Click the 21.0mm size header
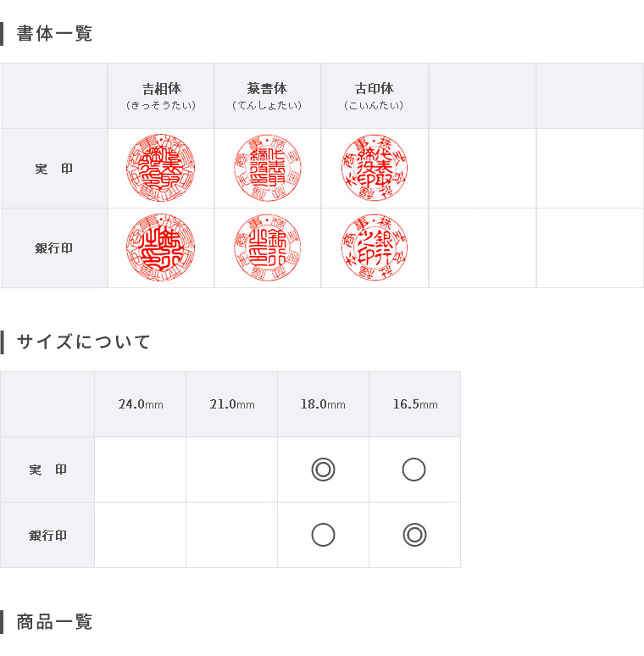This screenshot has width=644, height=656. (x=232, y=404)
